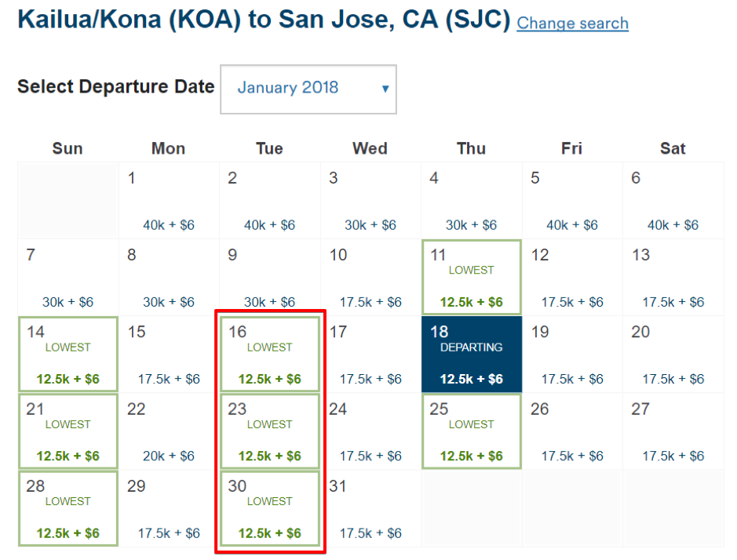This screenshot has width=737, height=560.
Task: Select January 31 at 17.5k + $6
Action: click(x=370, y=508)
